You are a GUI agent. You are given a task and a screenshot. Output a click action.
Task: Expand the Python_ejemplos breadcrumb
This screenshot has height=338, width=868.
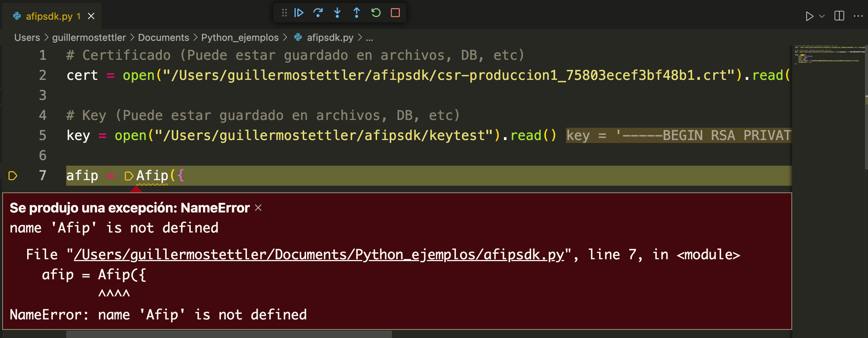point(239,38)
